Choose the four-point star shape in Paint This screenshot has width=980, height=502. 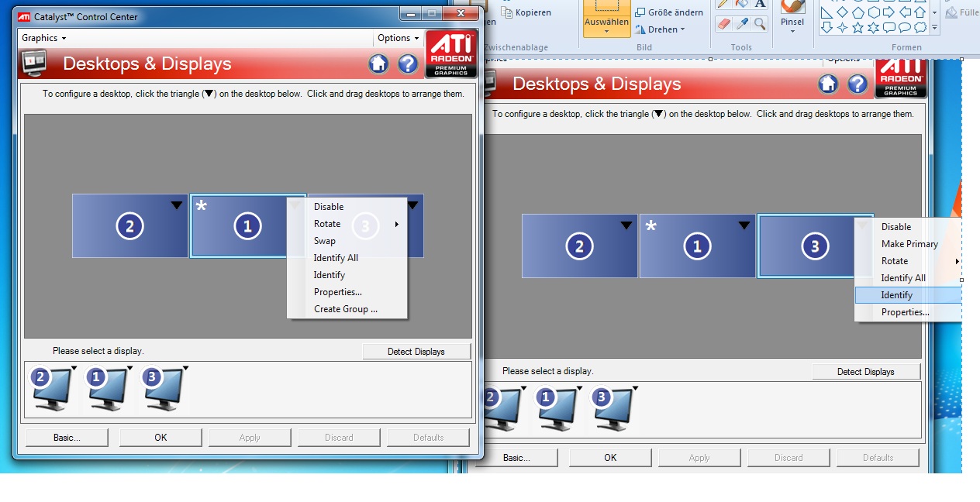tap(842, 28)
